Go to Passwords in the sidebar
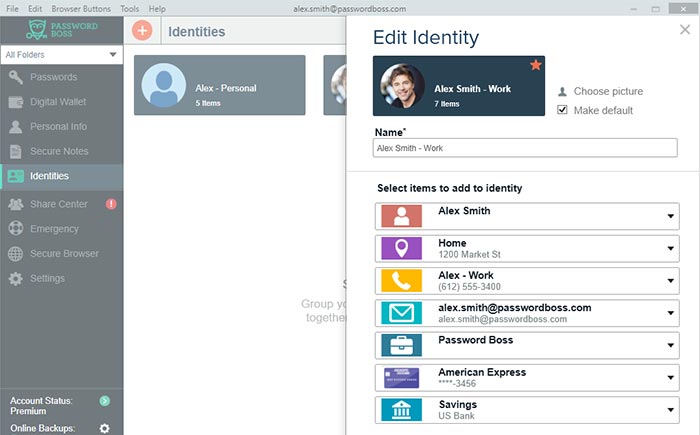Viewport: 700px width, 435px height. [x=54, y=77]
